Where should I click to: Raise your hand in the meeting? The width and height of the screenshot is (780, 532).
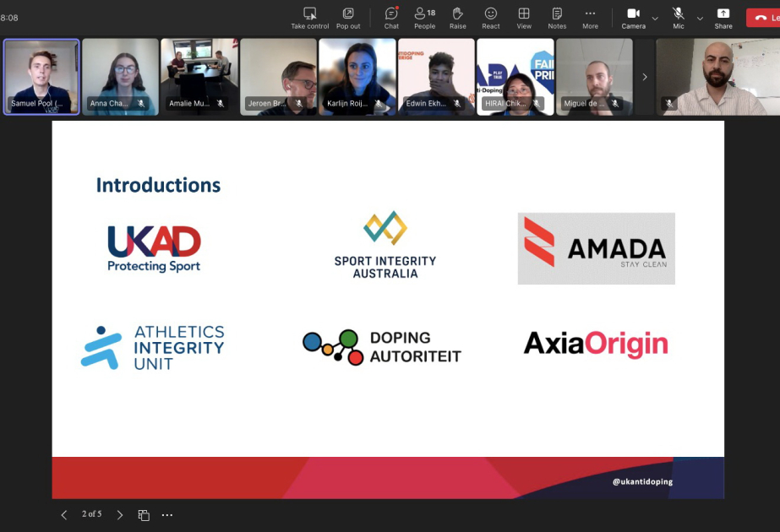pos(458,19)
